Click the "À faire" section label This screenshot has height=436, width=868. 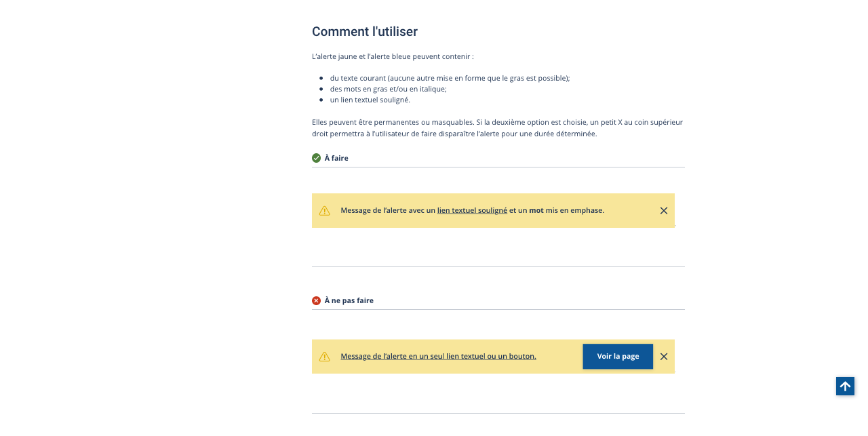point(336,158)
